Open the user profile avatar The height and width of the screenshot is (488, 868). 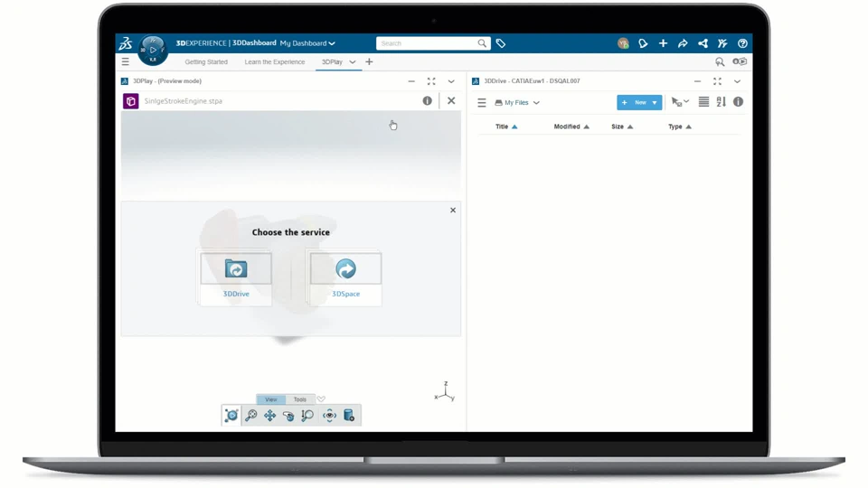click(623, 43)
